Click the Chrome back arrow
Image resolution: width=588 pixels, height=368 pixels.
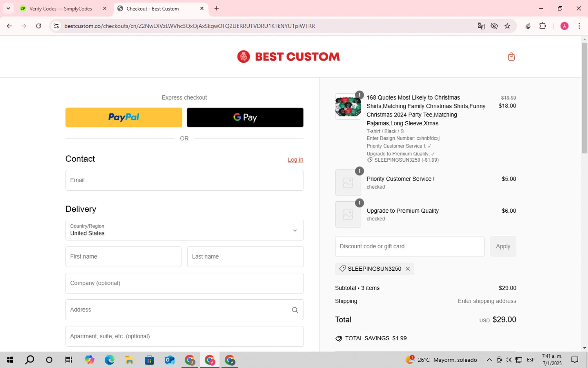9,26
